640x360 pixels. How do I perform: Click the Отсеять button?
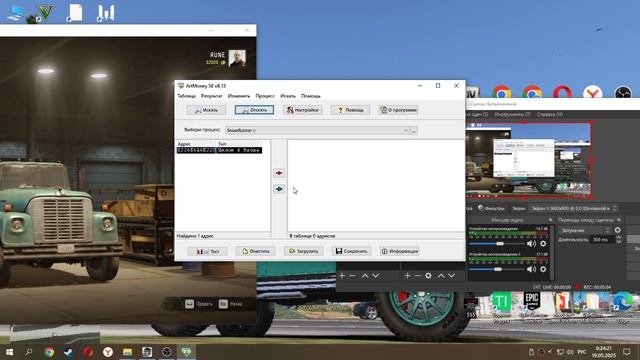(x=254, y=110)
